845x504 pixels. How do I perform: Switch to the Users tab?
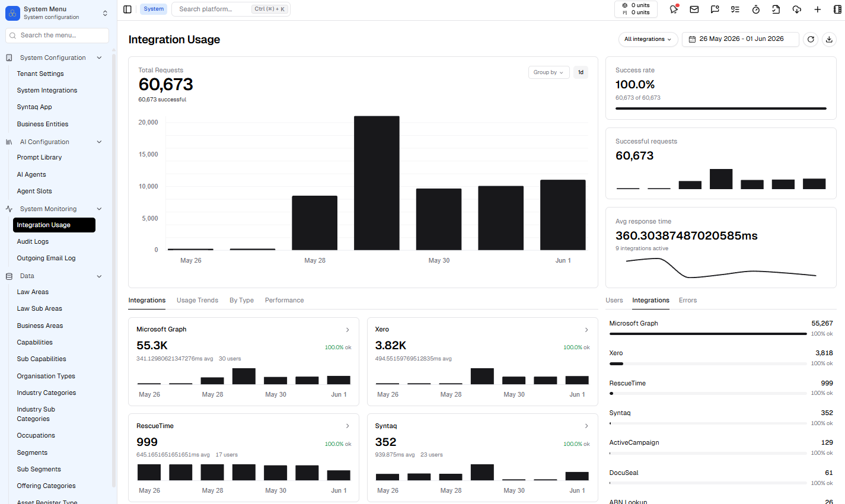tap(614, 300)
